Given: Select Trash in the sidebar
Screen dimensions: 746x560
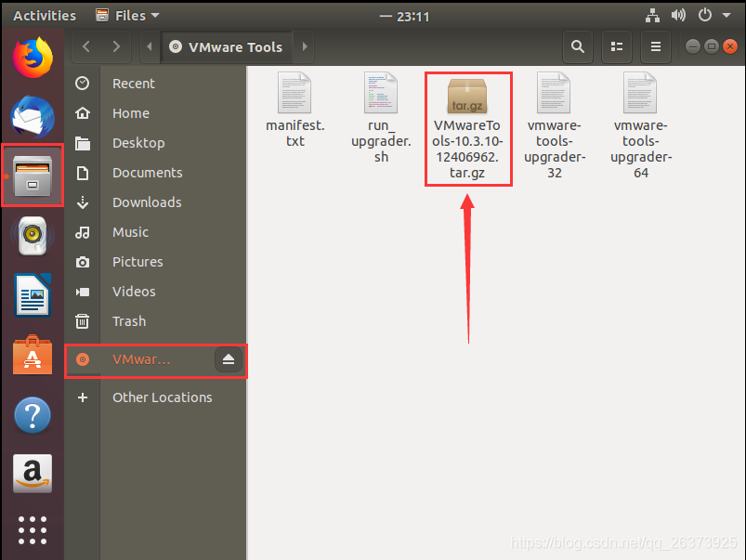Looking at the screenshot, I should click(156, 321).
